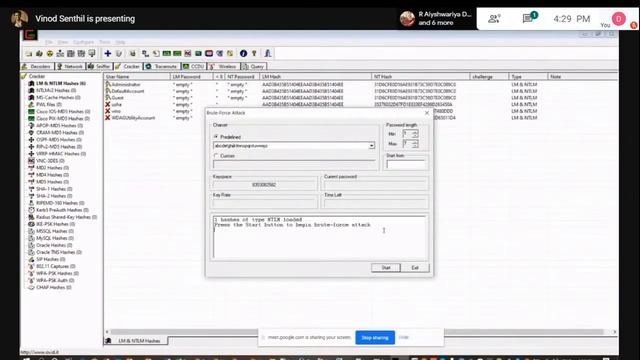This screenshot has width=640, height=360.
Task: Open Google Meet participants people icon
Action: click(494, 18)
